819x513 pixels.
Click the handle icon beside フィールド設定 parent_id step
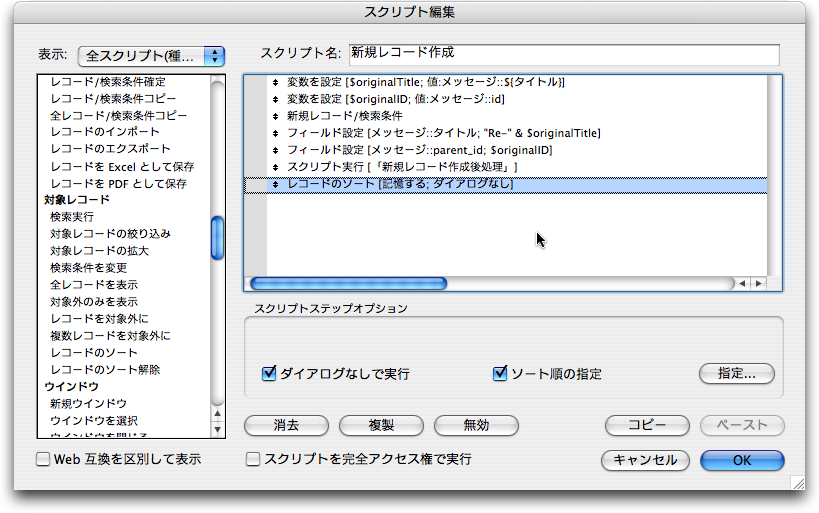[275, 150]
